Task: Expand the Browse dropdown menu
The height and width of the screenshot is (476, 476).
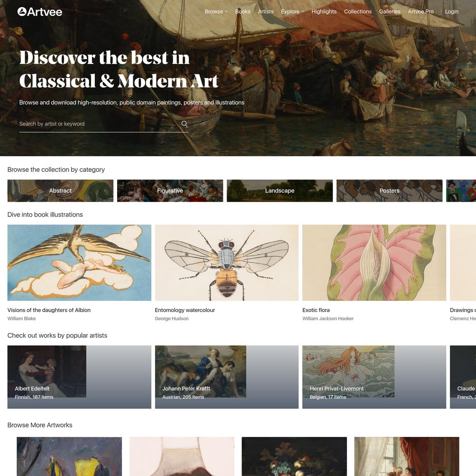Action: pyautogui.click(x=216, y=11)
